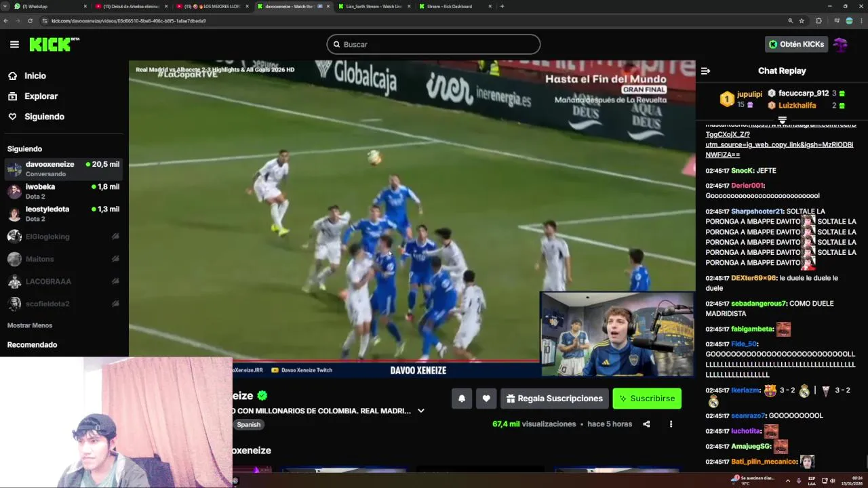Click the browser reload button
Screen dimensions: 868x488
[30, 21]
